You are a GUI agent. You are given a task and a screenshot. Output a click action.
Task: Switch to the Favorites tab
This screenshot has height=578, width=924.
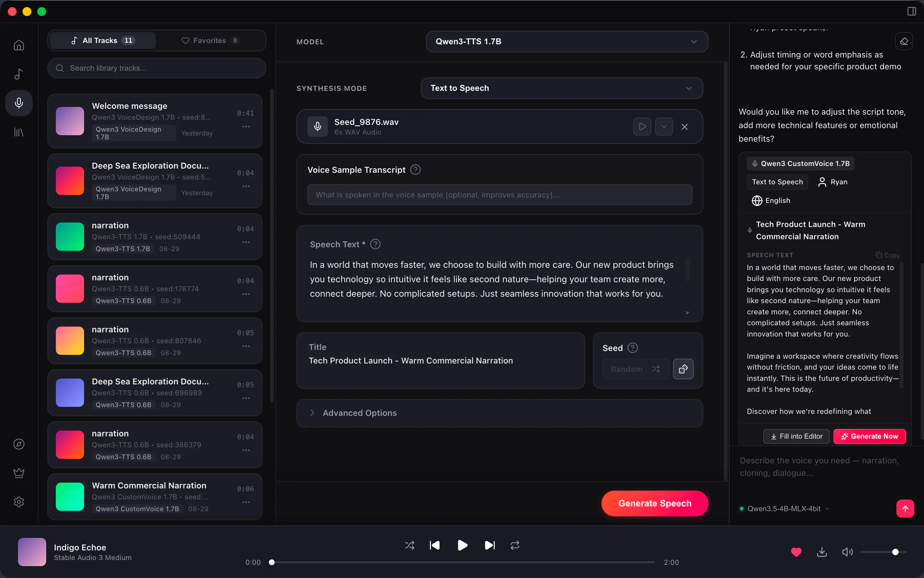click(x=210, y=40)
